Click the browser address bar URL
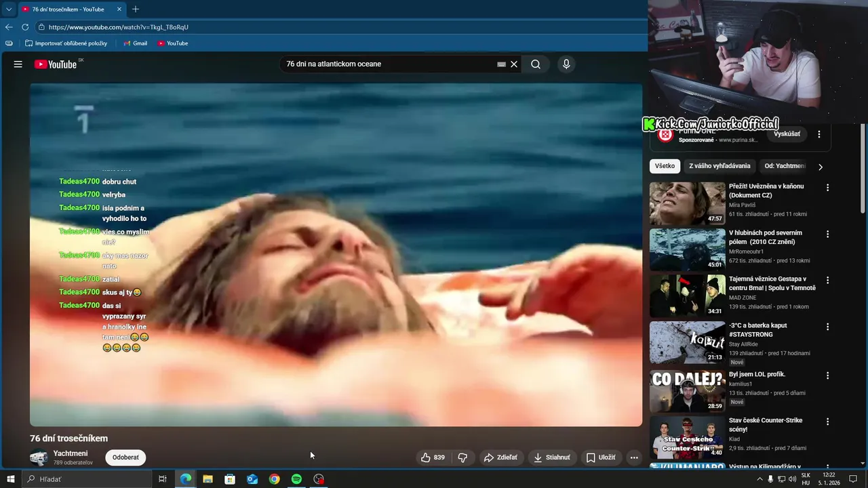The image size is (868, 488). click(x=119, y=27)
